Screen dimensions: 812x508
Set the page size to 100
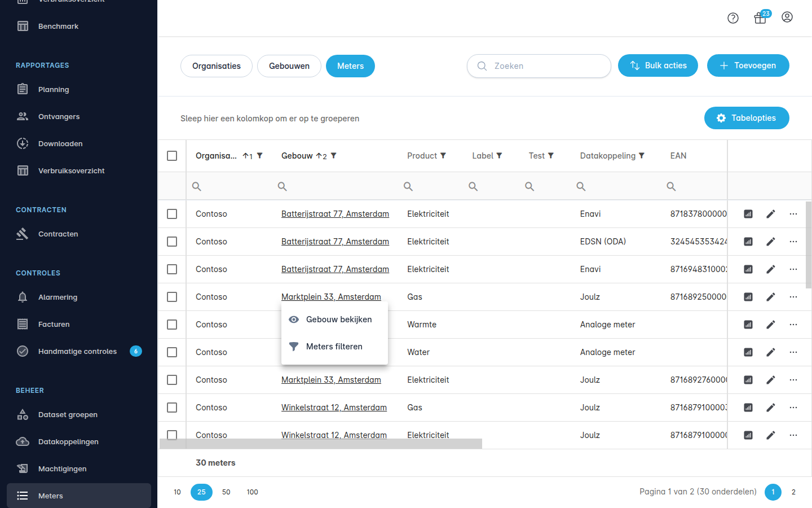click(x=252, y=492)
